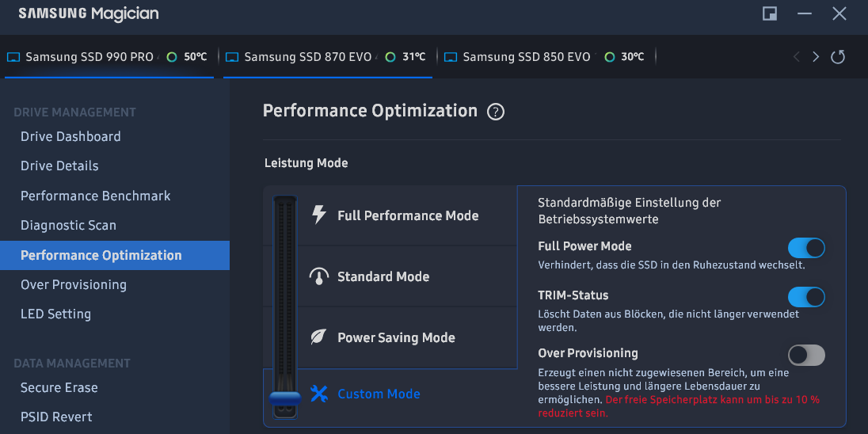This screenshot has height=434, width=868.
Task: Select Performance Optimization sidebar item
Action: [115, 255]
